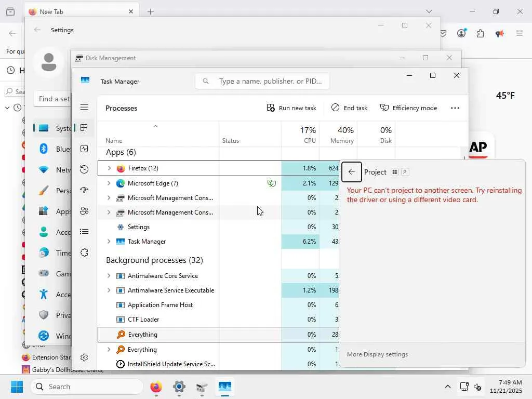Click Personalization brush in Settings window
This screenshot has width=532, height=399.
coord(44,190)
